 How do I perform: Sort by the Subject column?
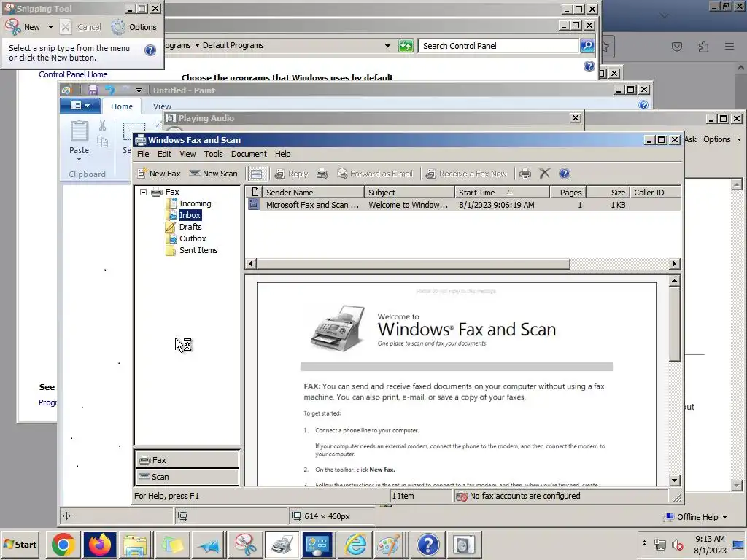409,192
